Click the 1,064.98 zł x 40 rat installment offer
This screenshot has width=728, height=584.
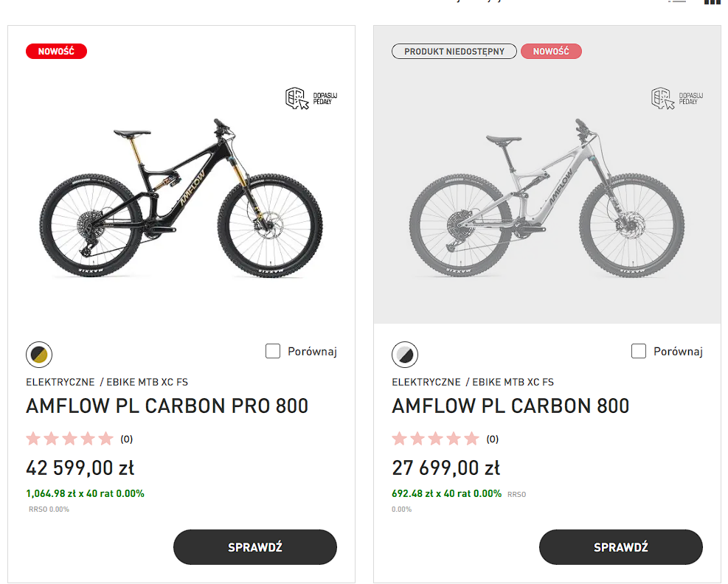(x=85, y=493)
